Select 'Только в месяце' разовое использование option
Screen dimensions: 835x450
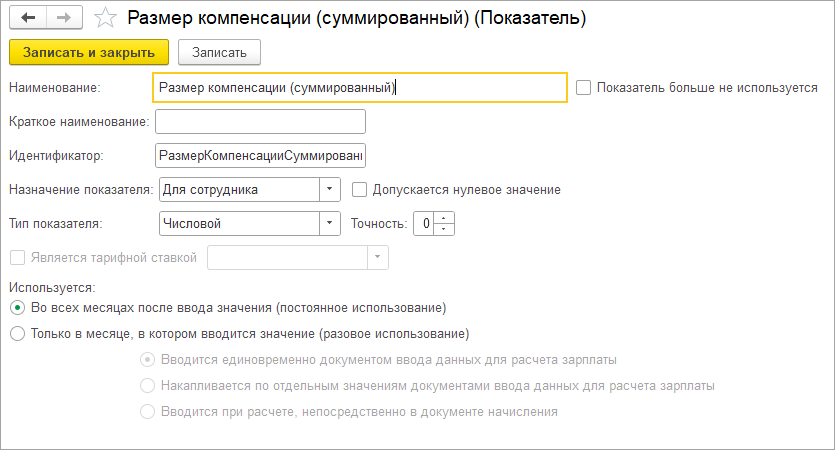coord(17,333)
